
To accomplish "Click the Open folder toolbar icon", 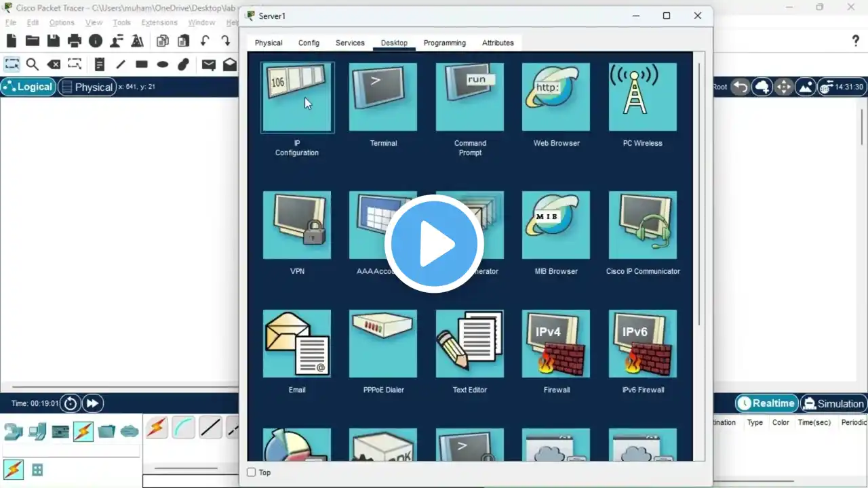I will click(33, 41).
